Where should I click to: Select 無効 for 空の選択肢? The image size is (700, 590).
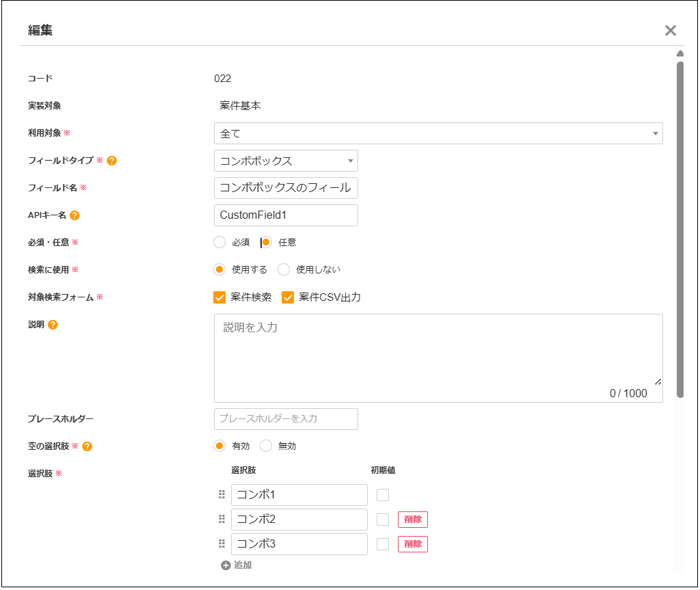(266, 446)
